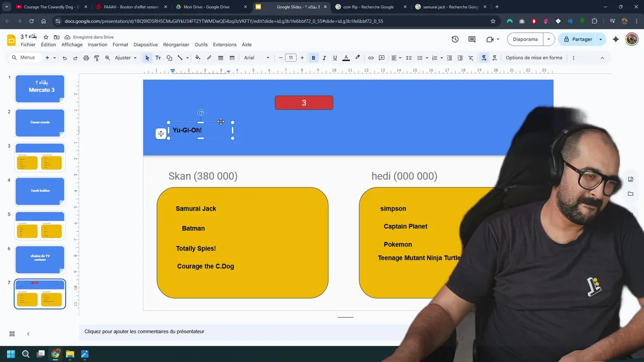Toggle italic formatting
Screen dimensions: 644x362
[x=324, y=58]
